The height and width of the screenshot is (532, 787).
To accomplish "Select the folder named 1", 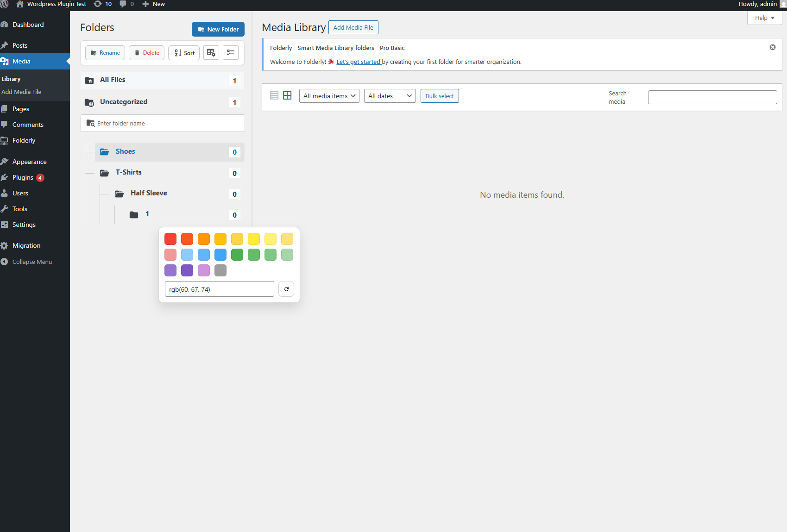I will click(184, 214).
